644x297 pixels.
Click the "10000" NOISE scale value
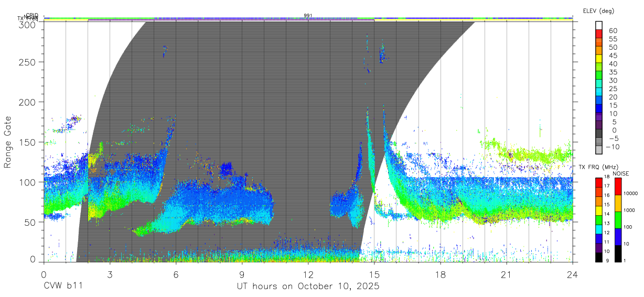tap(630, 193)
